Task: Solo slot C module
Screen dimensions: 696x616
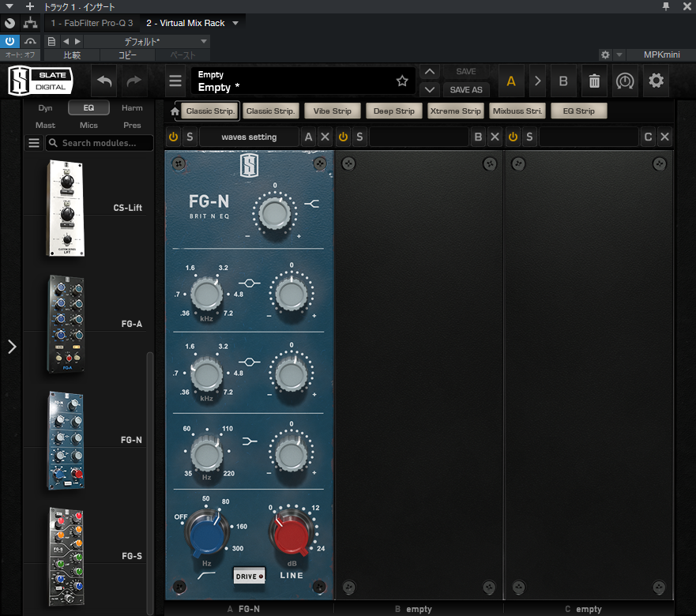Action: pos(529,137)
